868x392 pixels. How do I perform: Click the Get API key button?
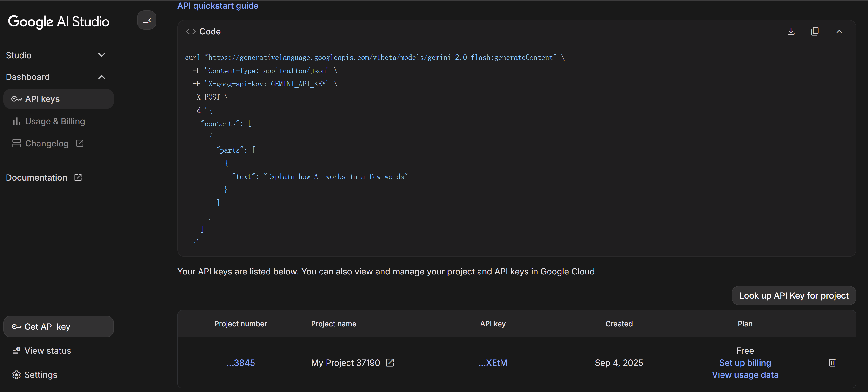coord(58,327)
